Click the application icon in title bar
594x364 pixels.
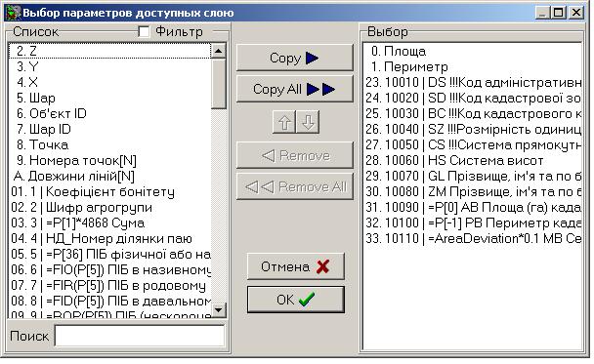pos(13,13)
